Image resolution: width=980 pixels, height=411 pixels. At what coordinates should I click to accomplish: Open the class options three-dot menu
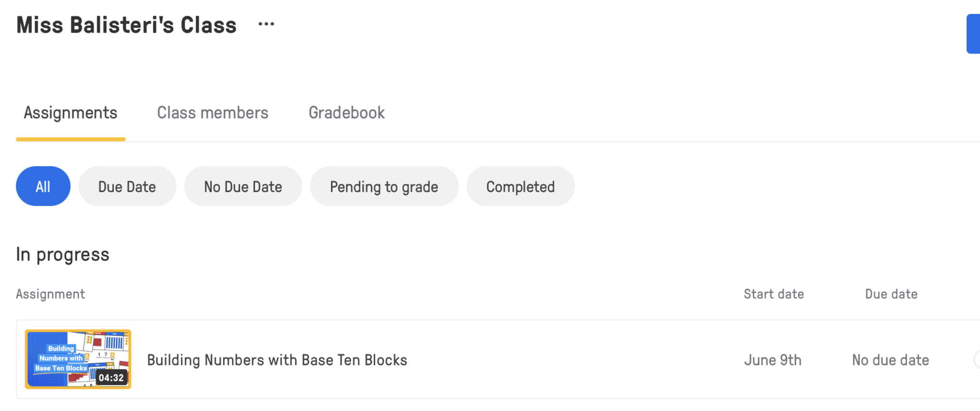point(266,24)
